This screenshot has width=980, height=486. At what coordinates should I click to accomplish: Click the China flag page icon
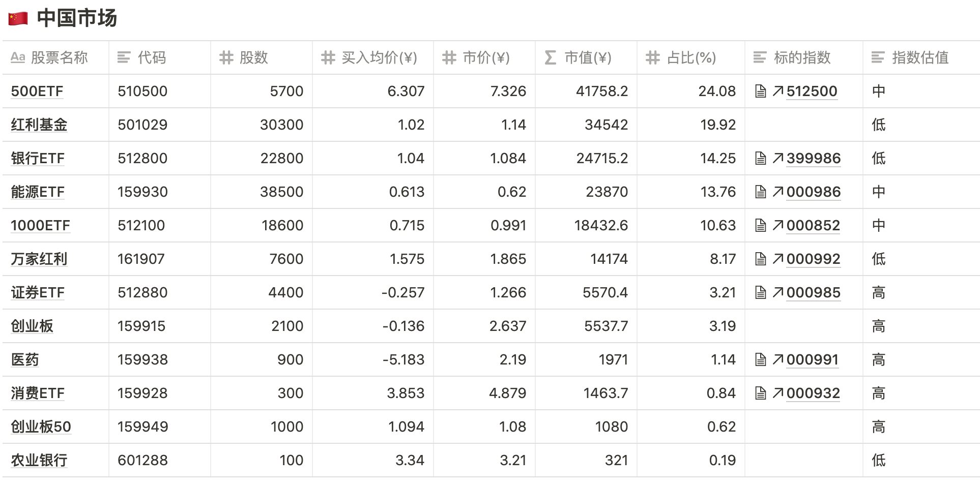(18, 18)
